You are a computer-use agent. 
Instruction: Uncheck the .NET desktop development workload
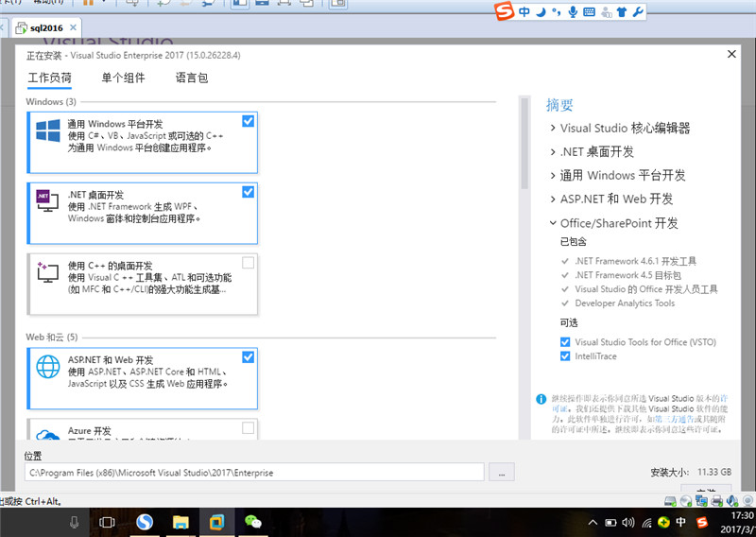(248, 192)
